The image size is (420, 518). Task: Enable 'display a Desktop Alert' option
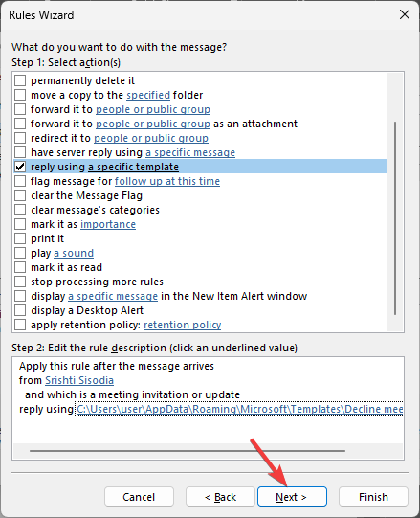click(x=20, y=310)
